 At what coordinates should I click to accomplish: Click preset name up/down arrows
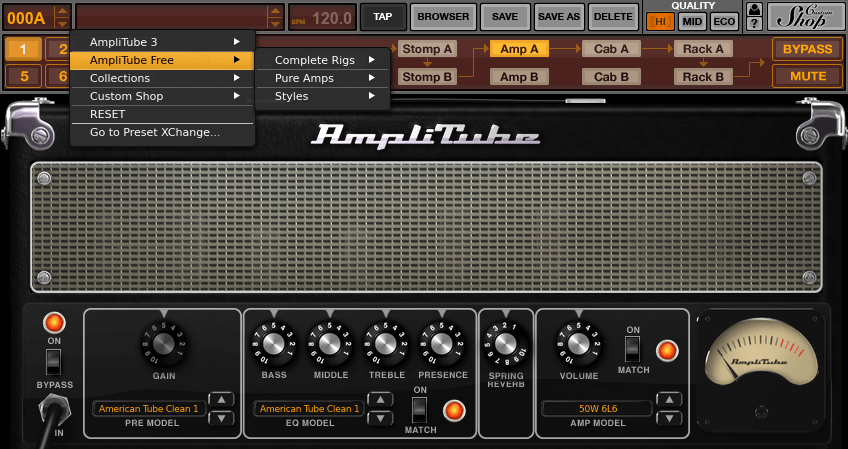click(276, 17)
